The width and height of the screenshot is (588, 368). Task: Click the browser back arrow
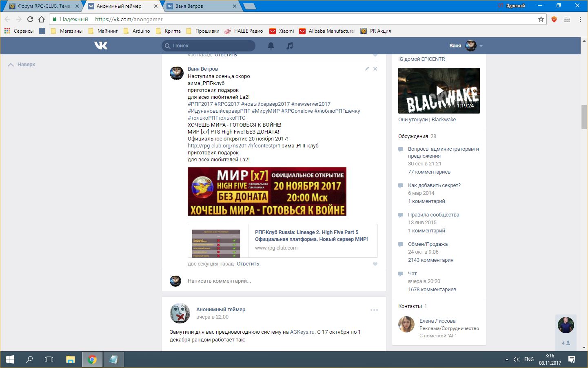7,19
